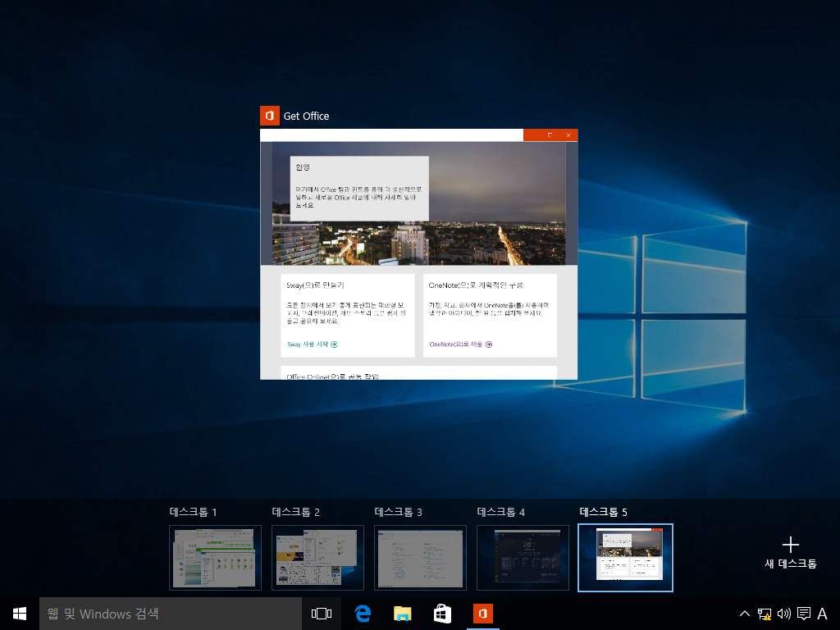
Task: Click the Sway(으)로 만들기 card heading
Action: coord(315,285)
